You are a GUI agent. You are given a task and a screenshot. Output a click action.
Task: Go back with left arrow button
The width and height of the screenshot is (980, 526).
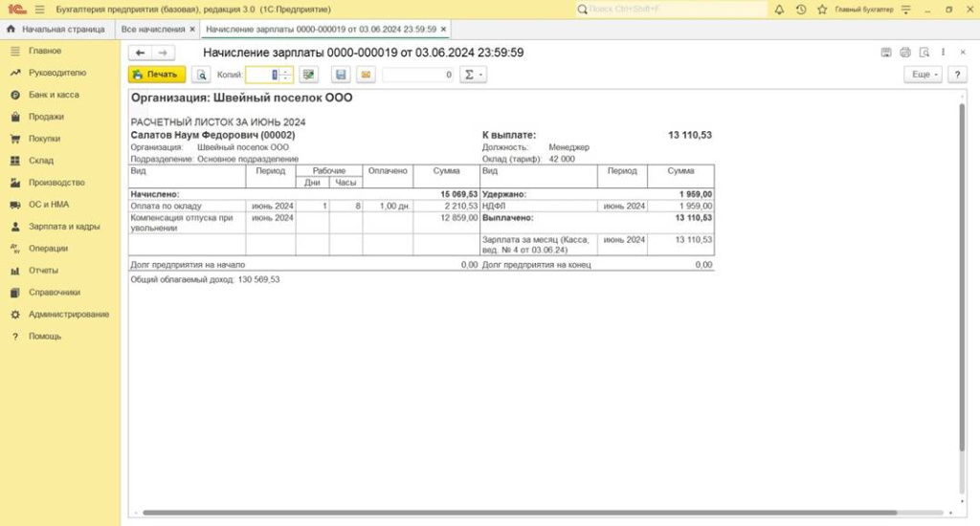click(141, 53)
